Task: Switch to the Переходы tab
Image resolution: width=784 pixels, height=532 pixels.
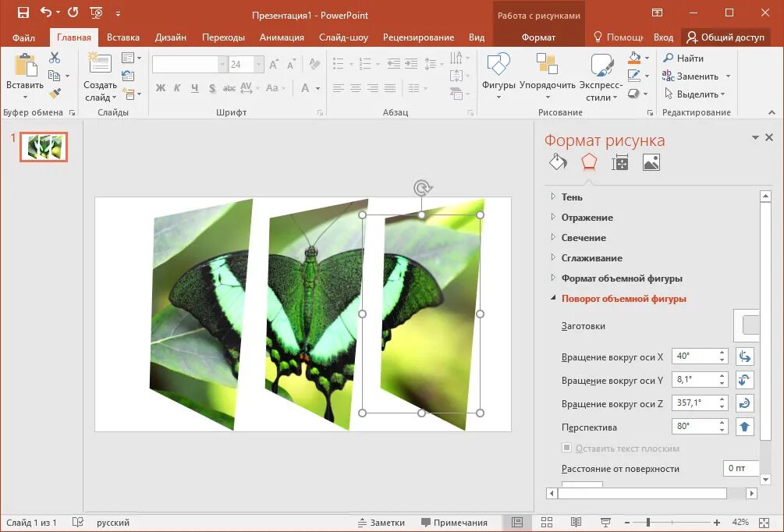Action: [x=223, y=37]
